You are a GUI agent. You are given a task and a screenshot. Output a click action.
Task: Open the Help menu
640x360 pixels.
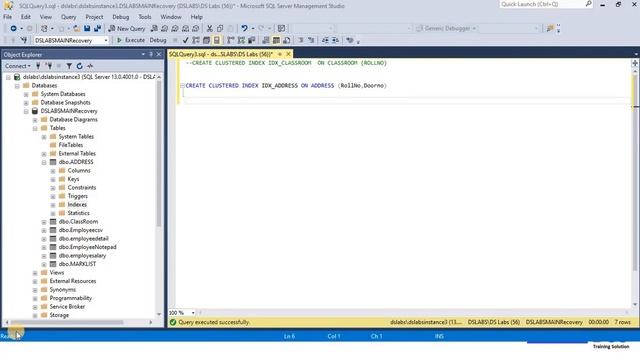(196, 17)
